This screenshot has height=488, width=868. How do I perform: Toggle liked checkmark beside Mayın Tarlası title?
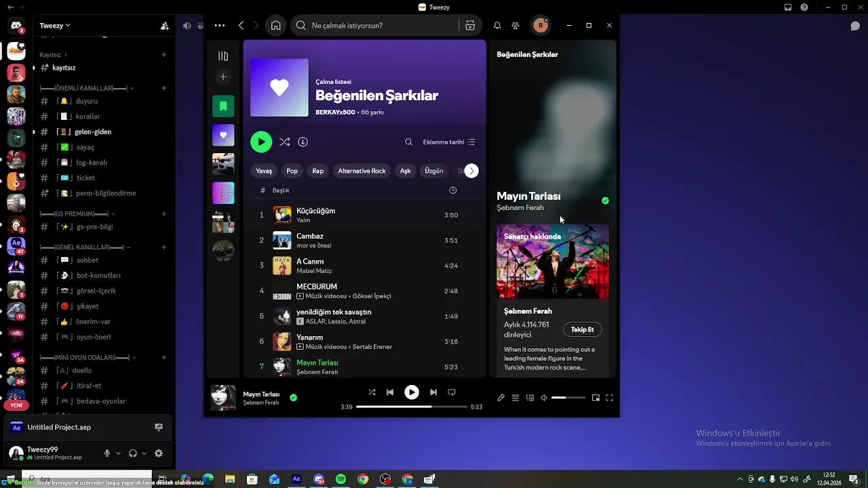(x=605, y=201)
